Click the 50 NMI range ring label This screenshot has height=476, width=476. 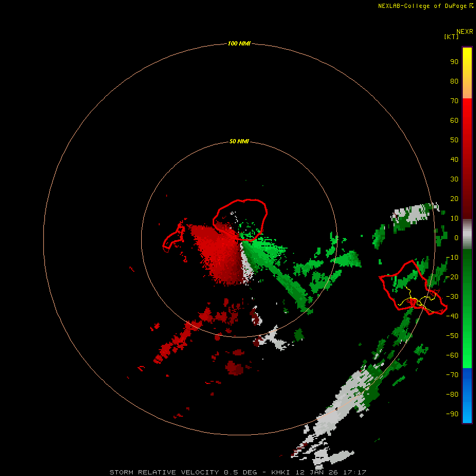(x=239, y=141)
